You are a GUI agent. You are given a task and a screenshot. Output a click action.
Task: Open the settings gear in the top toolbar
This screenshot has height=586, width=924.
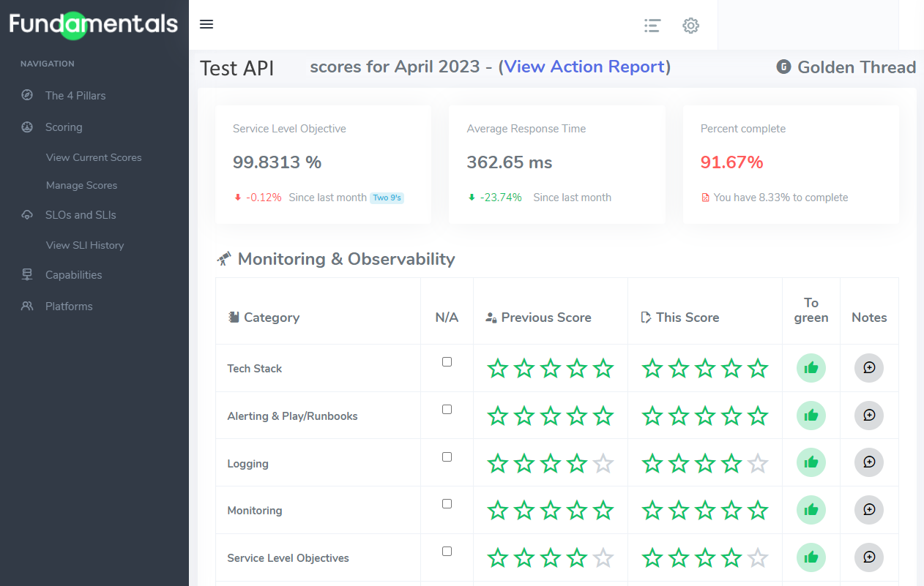tap(690, 26)
